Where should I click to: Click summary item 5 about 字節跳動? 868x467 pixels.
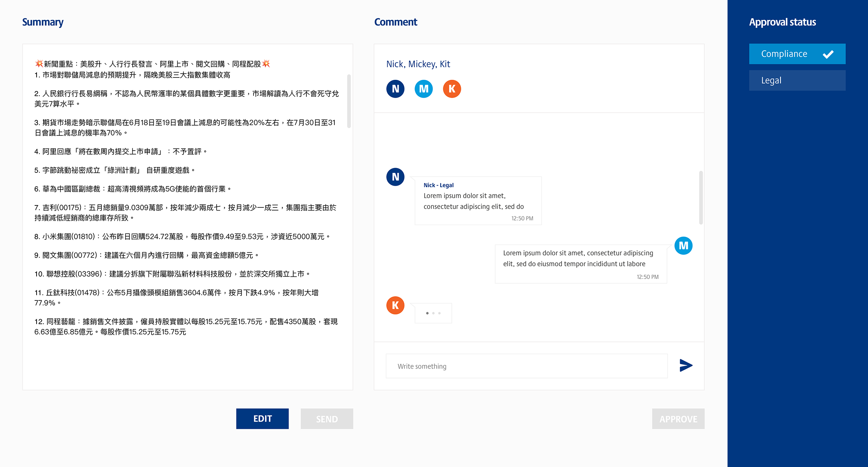pyautogui.click(x=115, y=170)
